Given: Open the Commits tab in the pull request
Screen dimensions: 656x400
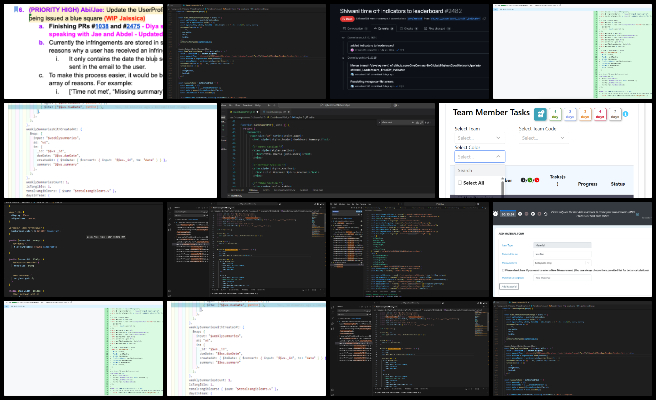Looking at the screenshot, I should click(383, 28).
